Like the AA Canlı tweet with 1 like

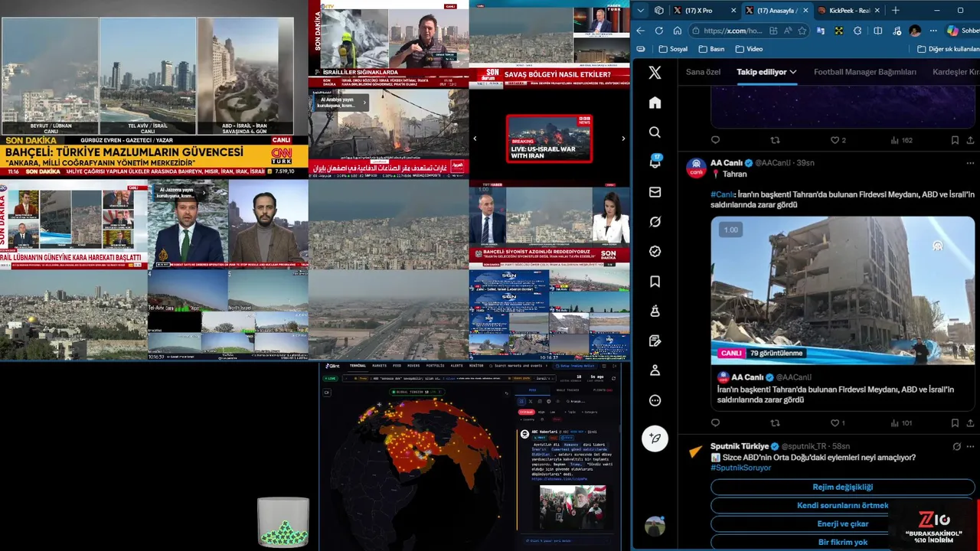coord(838,422)
